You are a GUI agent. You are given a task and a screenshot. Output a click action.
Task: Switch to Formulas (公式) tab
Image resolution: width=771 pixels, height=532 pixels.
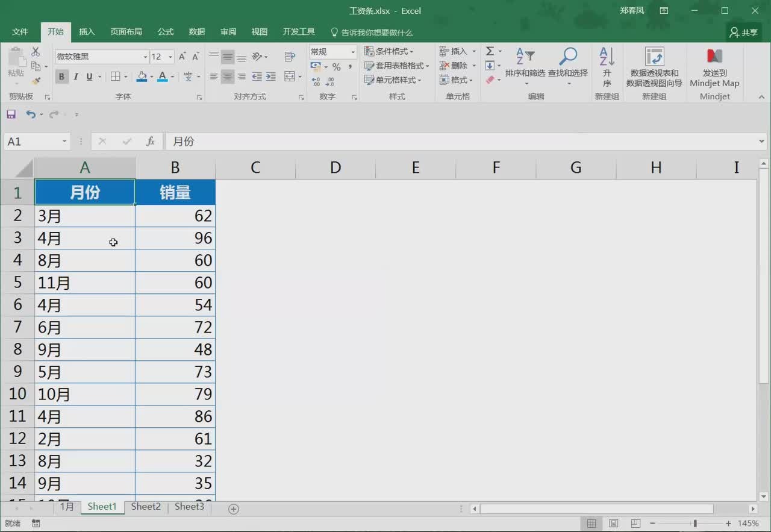[166, 32]
